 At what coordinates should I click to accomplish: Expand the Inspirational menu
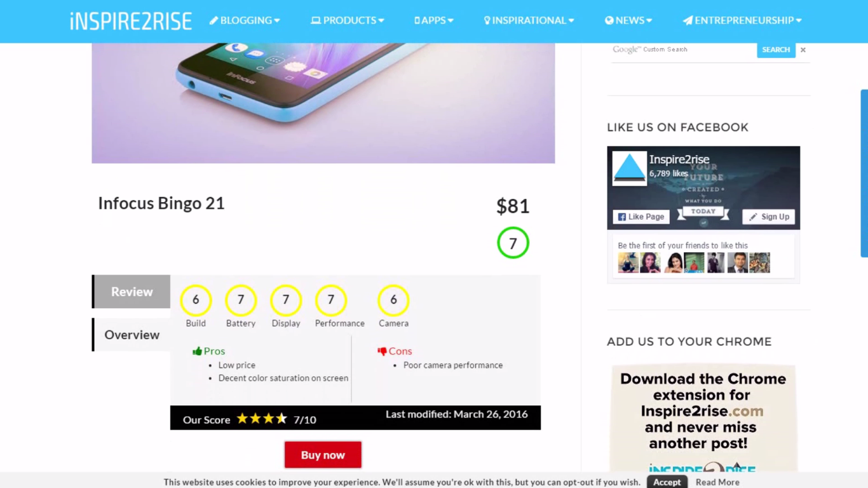(529, 20)
